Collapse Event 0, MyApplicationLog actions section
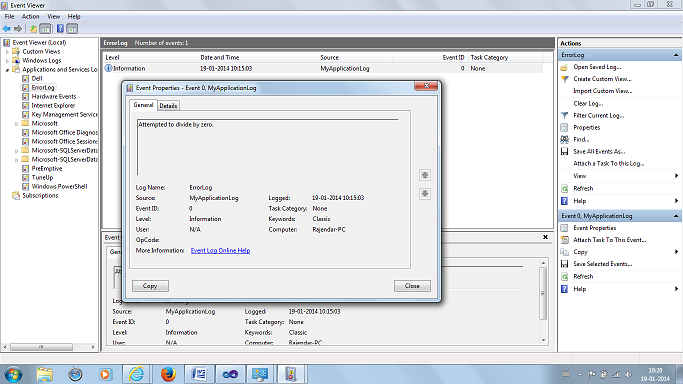This screenshot has width=683, height=384. pos(676,216)
